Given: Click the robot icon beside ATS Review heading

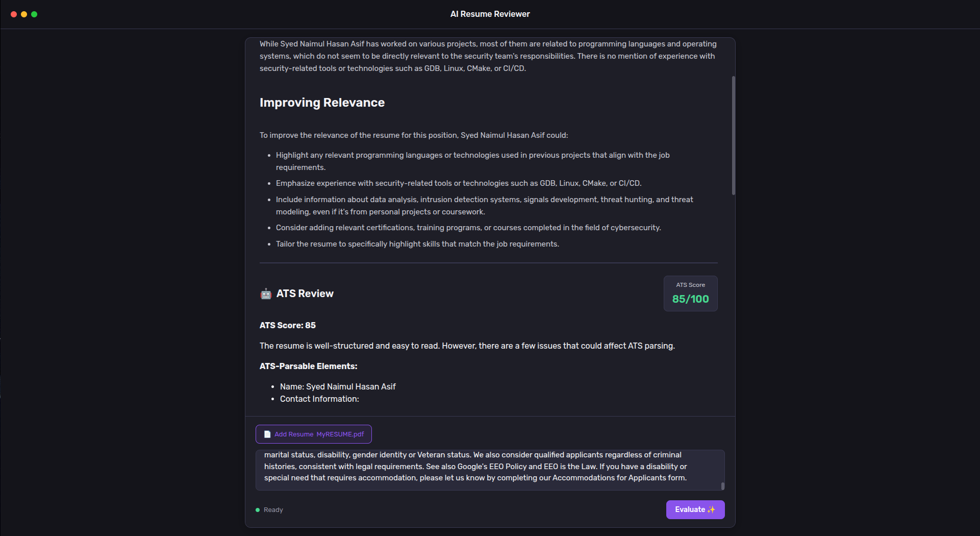Looking at the screenshot, I should 266,294.
